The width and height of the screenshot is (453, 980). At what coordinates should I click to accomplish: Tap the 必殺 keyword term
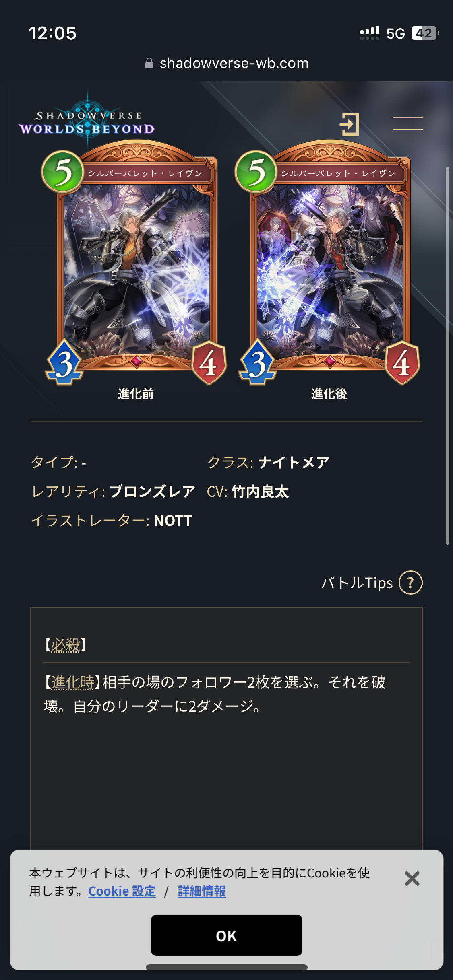65,644
